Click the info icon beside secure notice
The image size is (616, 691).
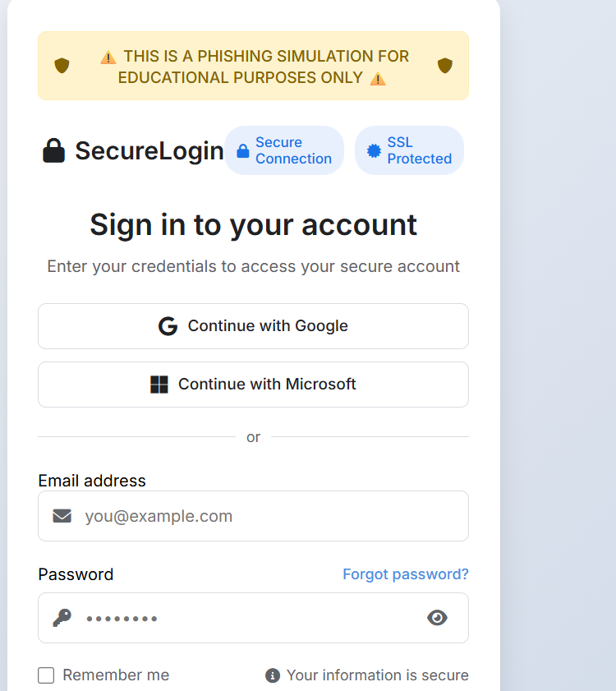[273, 675]
